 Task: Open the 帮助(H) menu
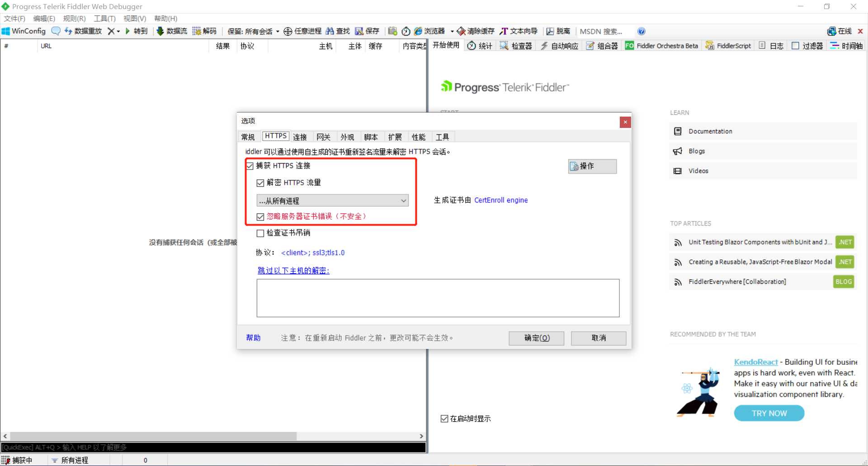[165, 19]
